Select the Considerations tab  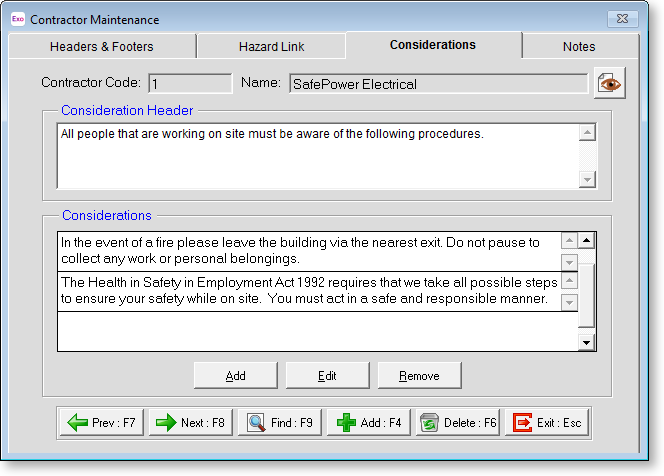433,44
